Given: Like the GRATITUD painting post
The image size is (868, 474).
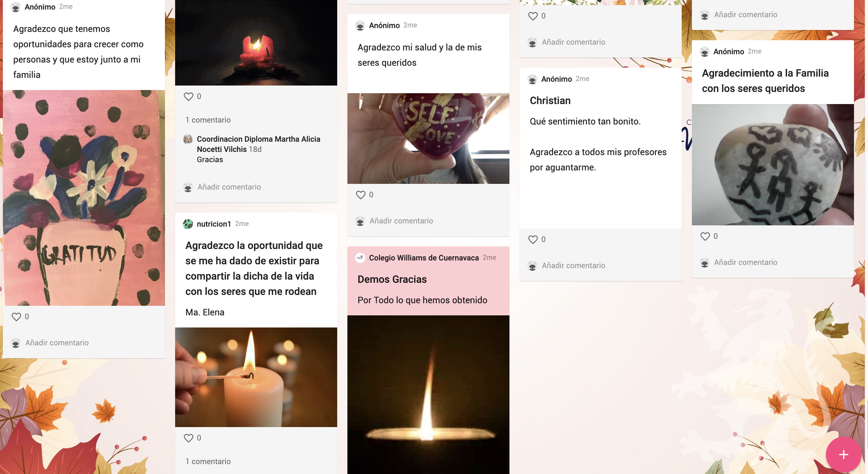Looking at the screenshot, I should pos(16,317).
